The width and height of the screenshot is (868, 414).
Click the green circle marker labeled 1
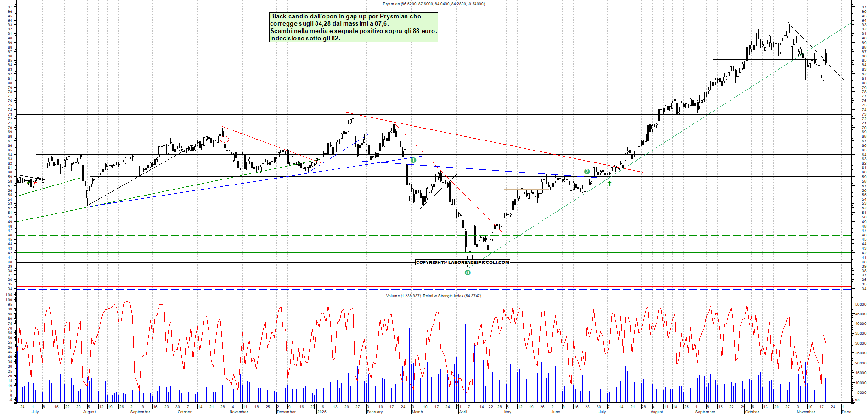[413, 160]
